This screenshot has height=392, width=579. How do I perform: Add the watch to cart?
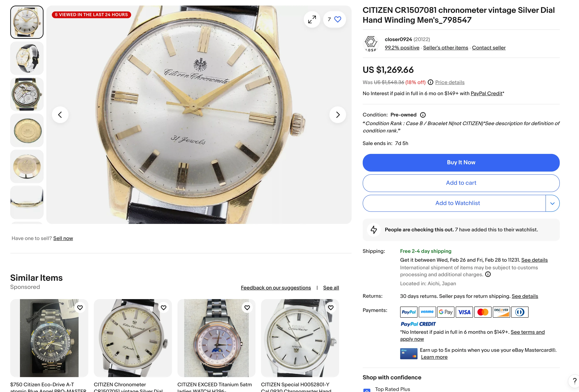click(x=461, y=183)
